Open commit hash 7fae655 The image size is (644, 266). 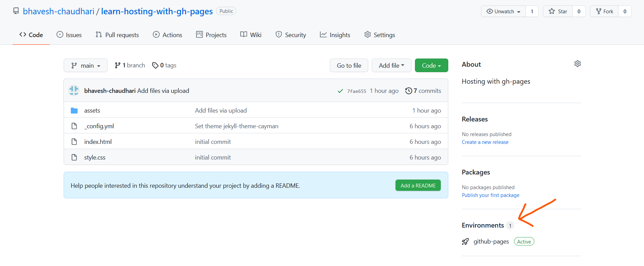(x=356, y=91)
